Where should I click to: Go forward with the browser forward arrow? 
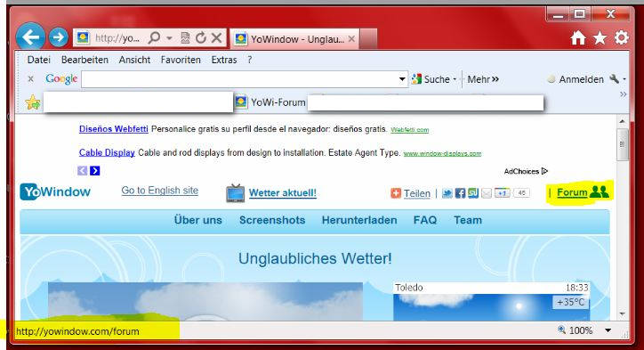[59, 37]
